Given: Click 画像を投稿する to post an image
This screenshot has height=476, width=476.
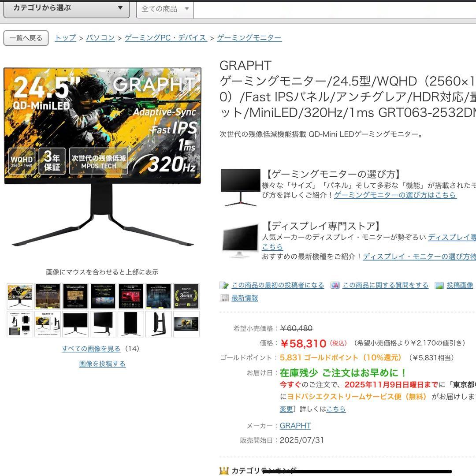Looking at the screenshot, I should pos(101,363).
